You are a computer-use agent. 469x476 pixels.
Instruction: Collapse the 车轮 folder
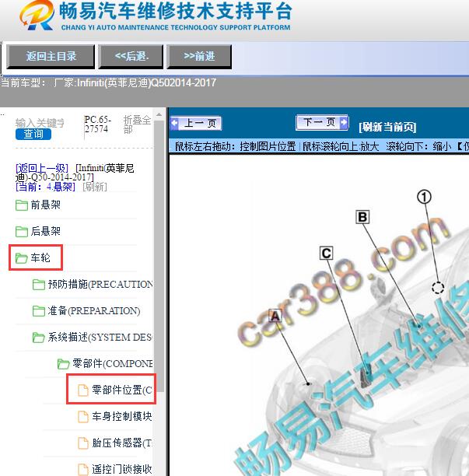click(x=40, y=257)
